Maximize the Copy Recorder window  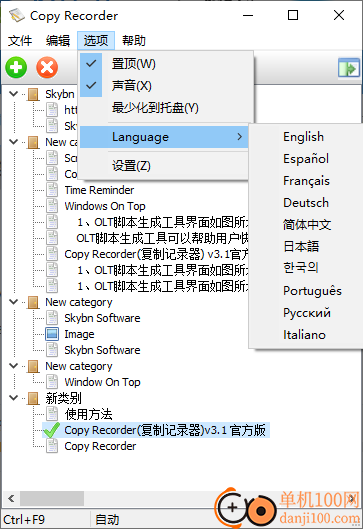point(293,15)
